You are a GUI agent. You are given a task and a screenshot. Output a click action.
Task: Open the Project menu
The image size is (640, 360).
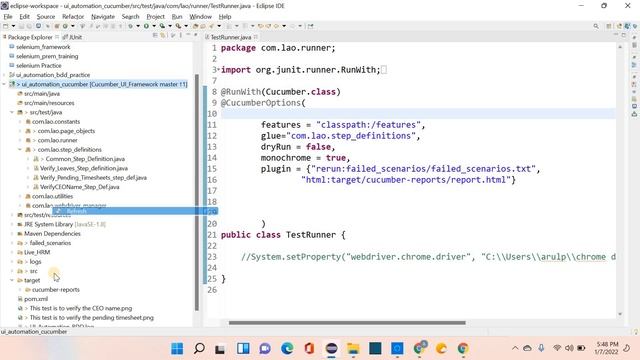[x=156, y=17]
